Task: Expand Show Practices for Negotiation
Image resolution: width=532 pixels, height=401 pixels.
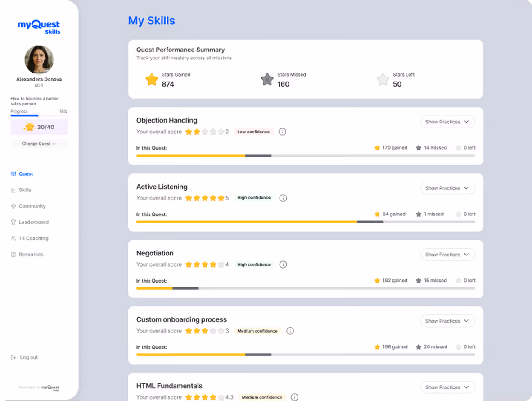Action: (447, 255)
